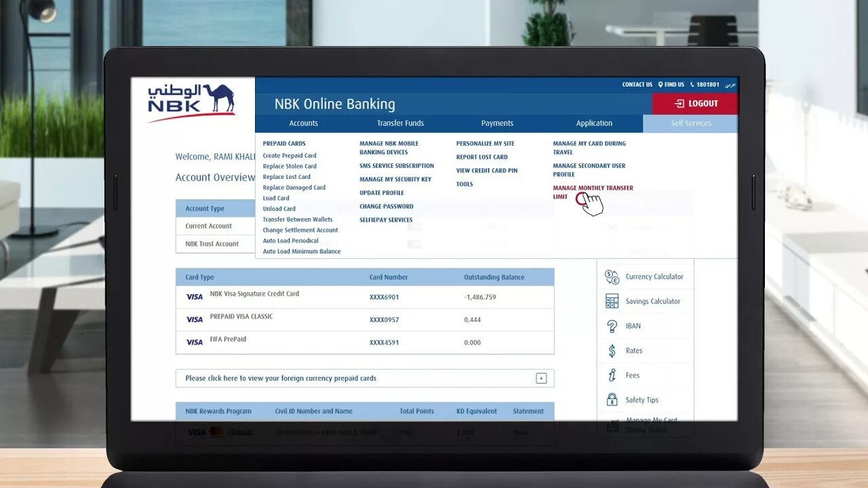The image size is (868, 488).
Task: Open View Credit Card PIN
Action: (x=487, y=171)
